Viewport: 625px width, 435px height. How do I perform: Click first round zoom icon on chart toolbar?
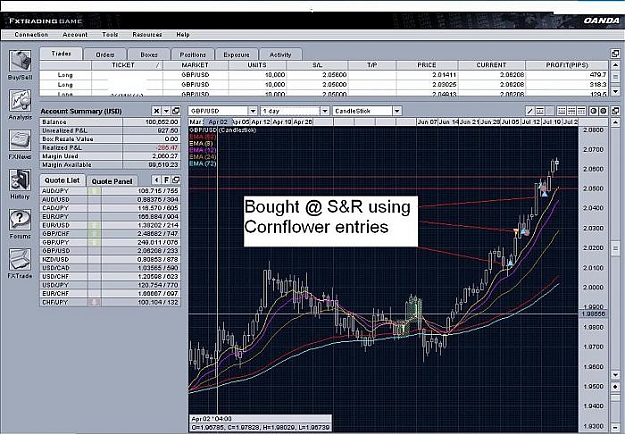click(594, 111)
